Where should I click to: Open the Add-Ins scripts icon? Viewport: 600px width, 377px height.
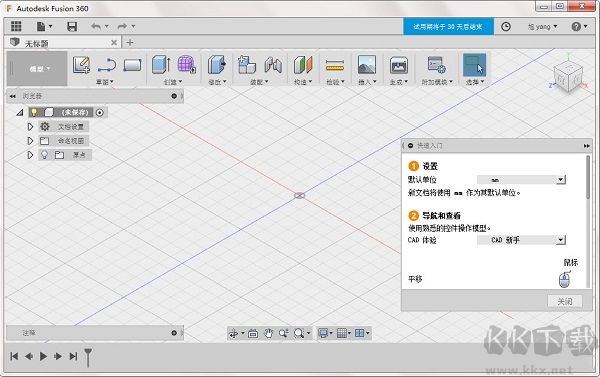[437, 64]
